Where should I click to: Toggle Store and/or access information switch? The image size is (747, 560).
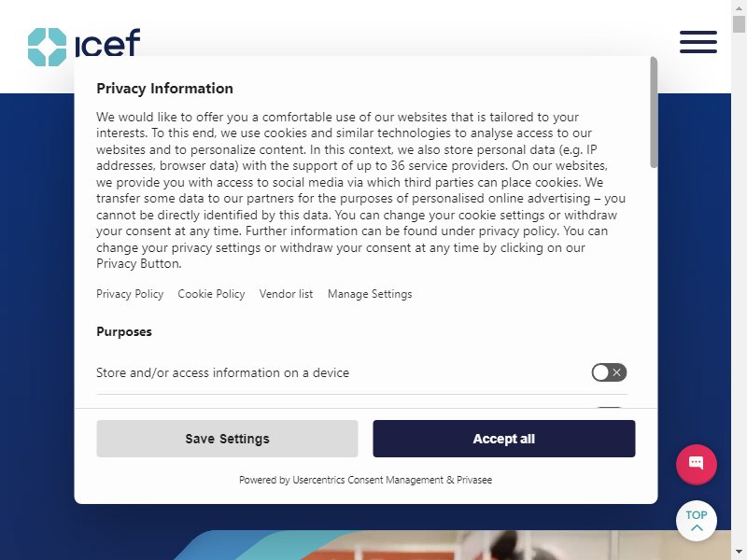tap(609, 372)
